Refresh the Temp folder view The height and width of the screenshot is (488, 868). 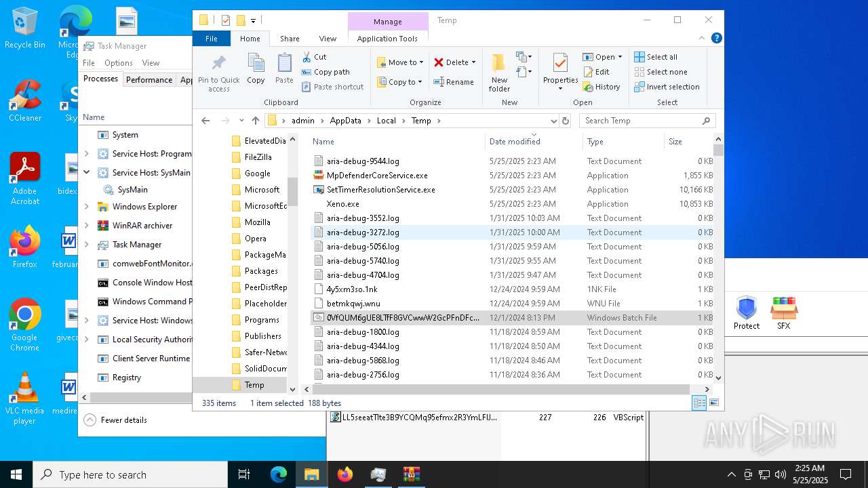click(x=565, y=121)
